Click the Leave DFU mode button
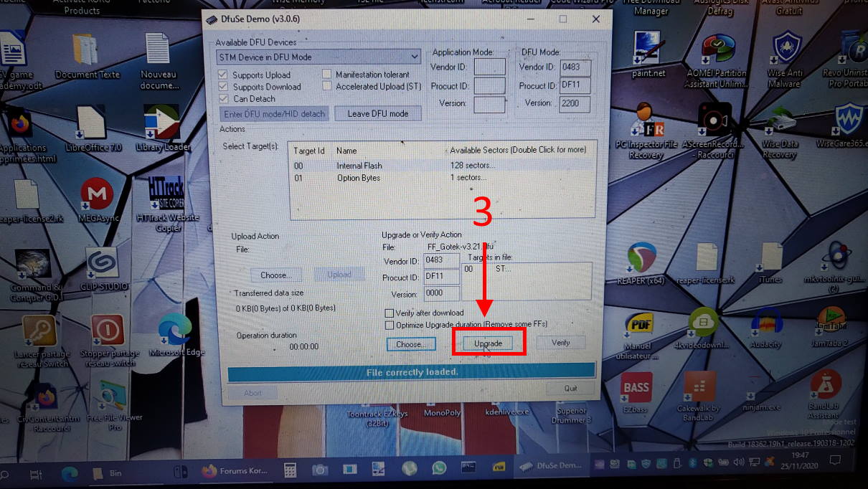 point(377,113)
